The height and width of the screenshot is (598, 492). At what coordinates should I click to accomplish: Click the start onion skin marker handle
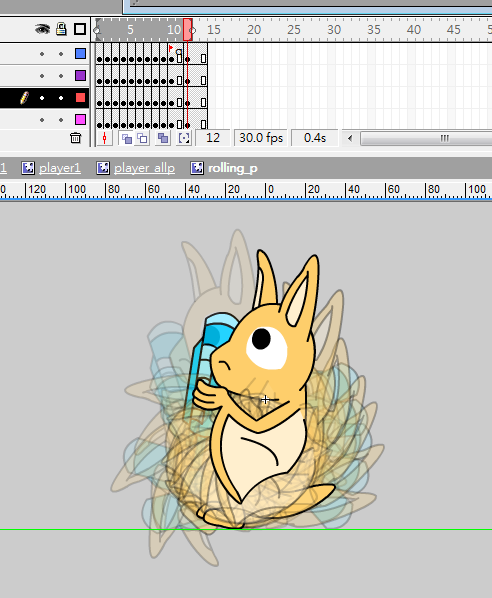tap(96, 30)
